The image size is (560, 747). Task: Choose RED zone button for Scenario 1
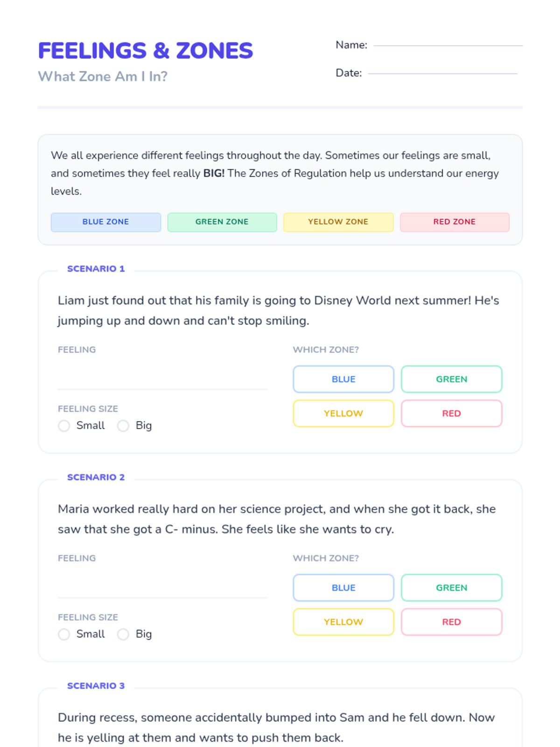pyautogui.click(x=452, y=414)
